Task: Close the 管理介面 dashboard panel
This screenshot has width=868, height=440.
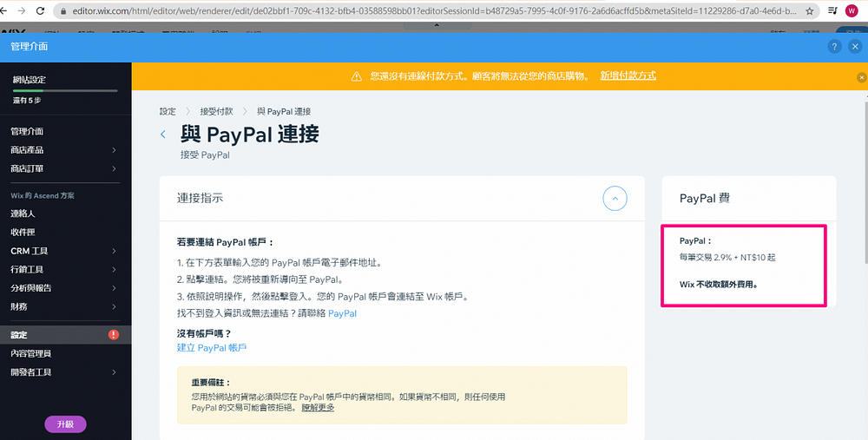Action: click(855, 47)
